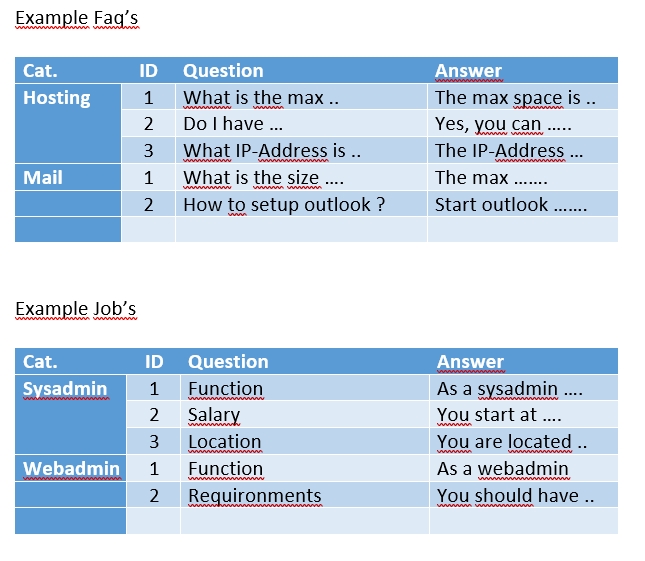This screenshot has width=645, height=561.
Task: Click the Question header in the Jobs table
Action: (x=228, y=362)
